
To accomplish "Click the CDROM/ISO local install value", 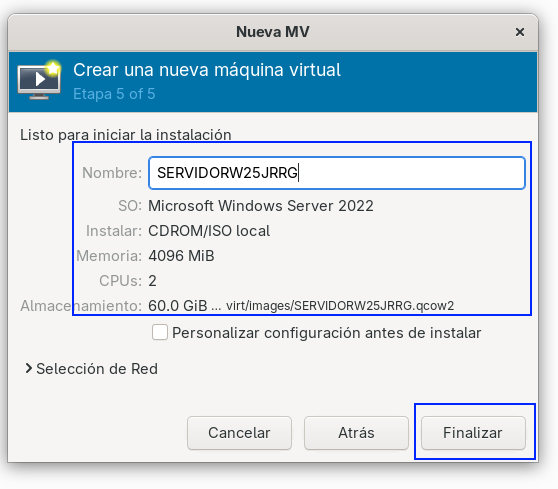I will 209,231.
